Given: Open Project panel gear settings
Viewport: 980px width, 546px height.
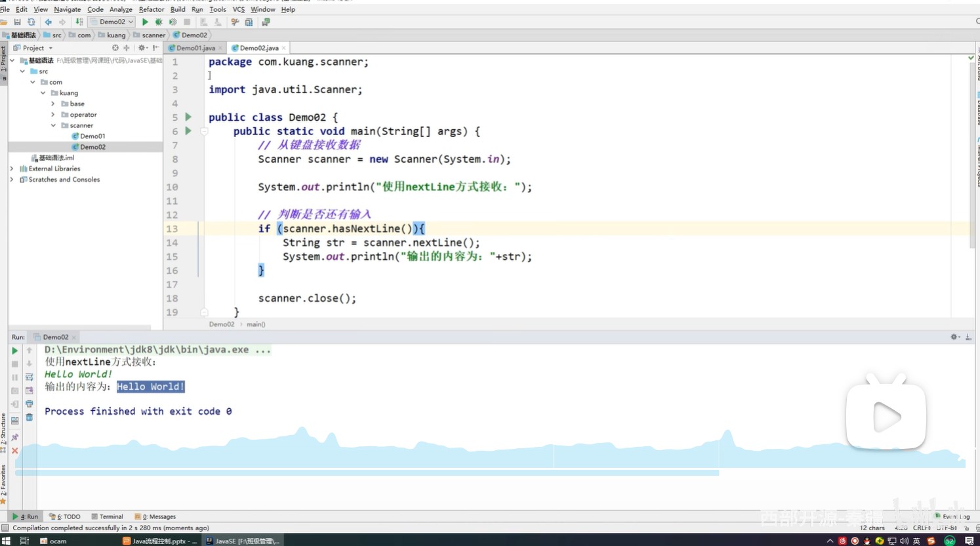Looking at the screenshot, I should coord(142,48).
